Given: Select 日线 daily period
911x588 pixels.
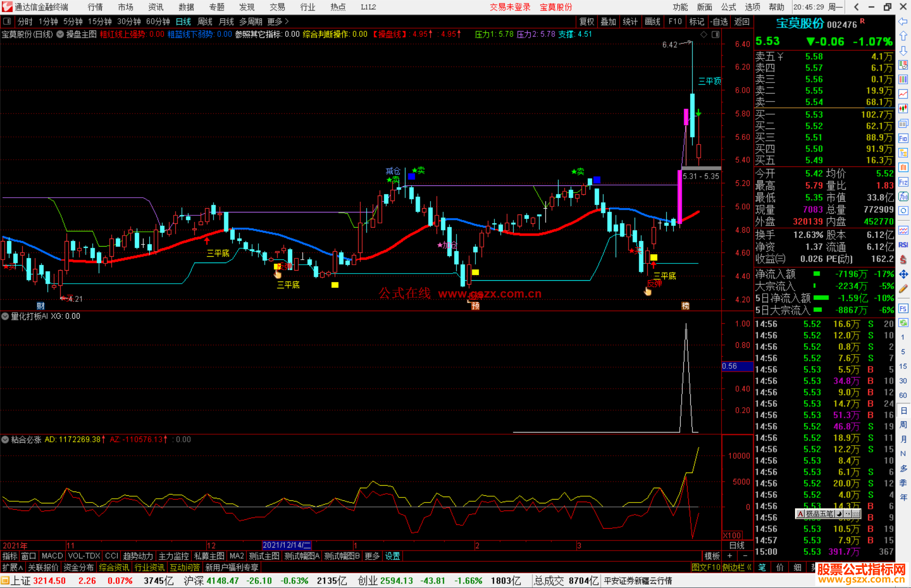Looking at the screenshot, I should [x=183, y=21].
